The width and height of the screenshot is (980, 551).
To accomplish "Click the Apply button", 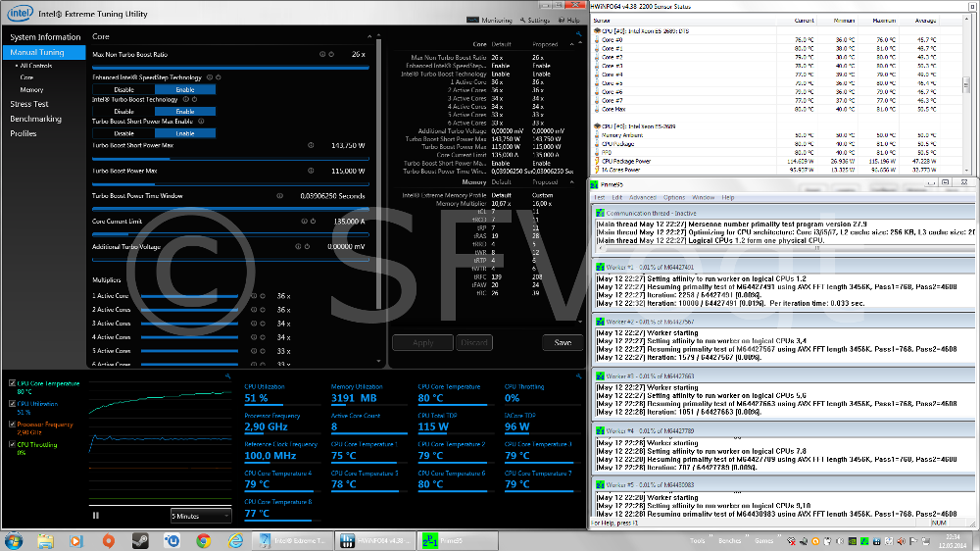I will [422, 343].
